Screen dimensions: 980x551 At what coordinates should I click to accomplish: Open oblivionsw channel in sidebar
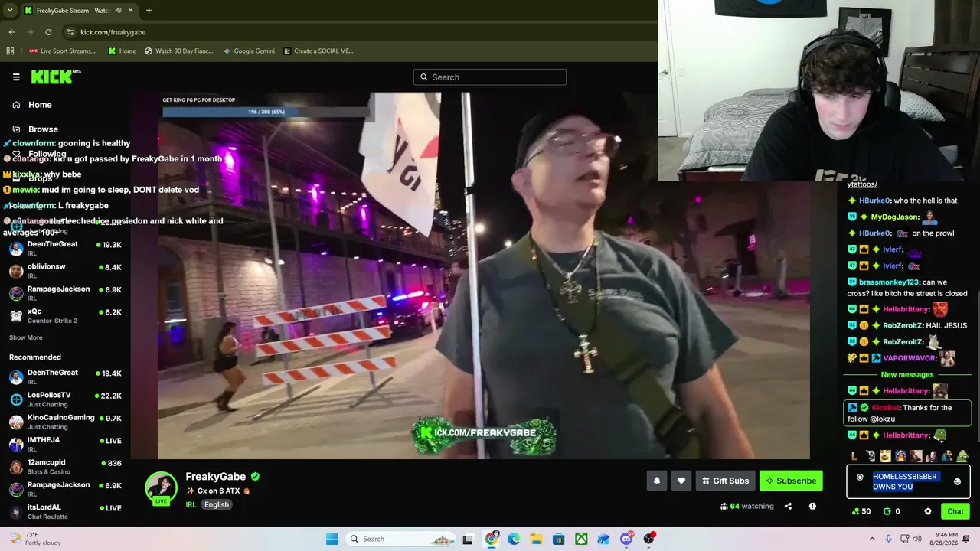click(65, 270)
